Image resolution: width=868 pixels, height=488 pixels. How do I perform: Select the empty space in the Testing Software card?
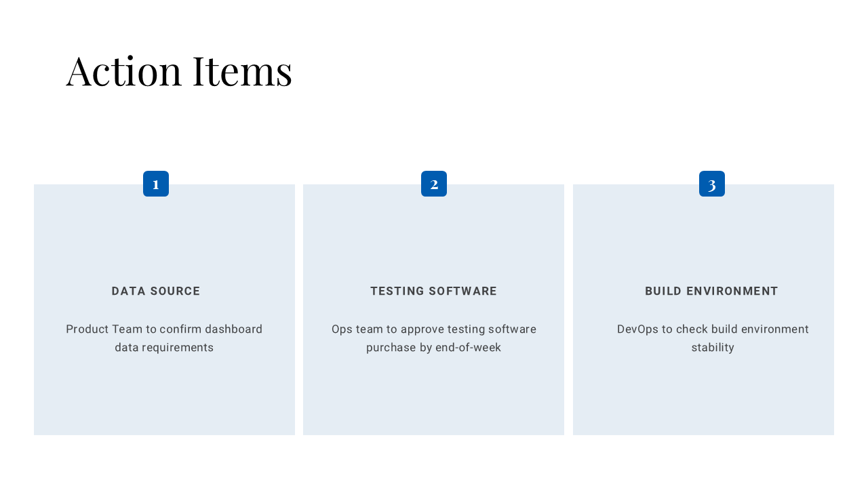point(434,396)
